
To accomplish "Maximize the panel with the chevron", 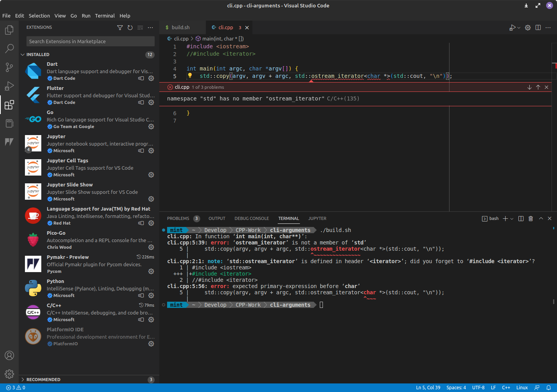I will pos(541,218).
